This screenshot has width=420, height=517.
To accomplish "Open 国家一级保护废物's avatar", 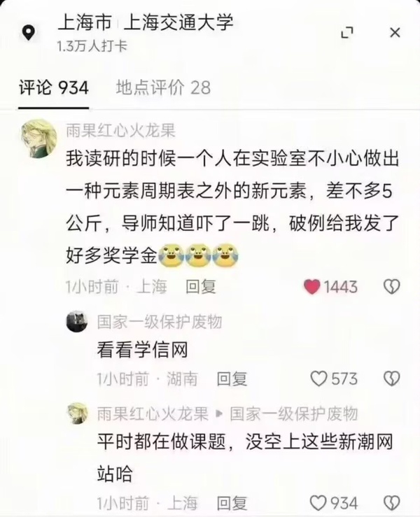I will tap(77, 322).
